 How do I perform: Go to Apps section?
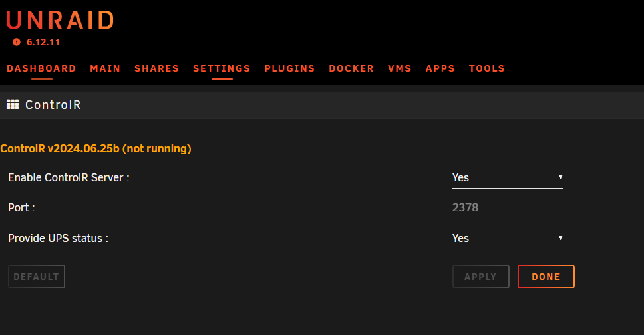[440, 68]
